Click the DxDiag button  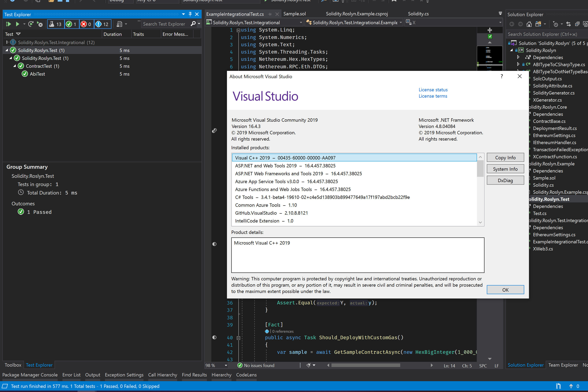505,180
